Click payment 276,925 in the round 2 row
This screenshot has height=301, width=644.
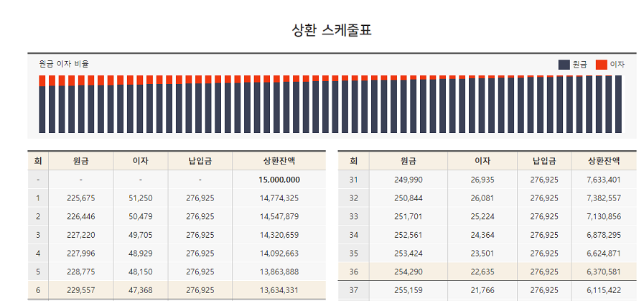coord(200,216)
